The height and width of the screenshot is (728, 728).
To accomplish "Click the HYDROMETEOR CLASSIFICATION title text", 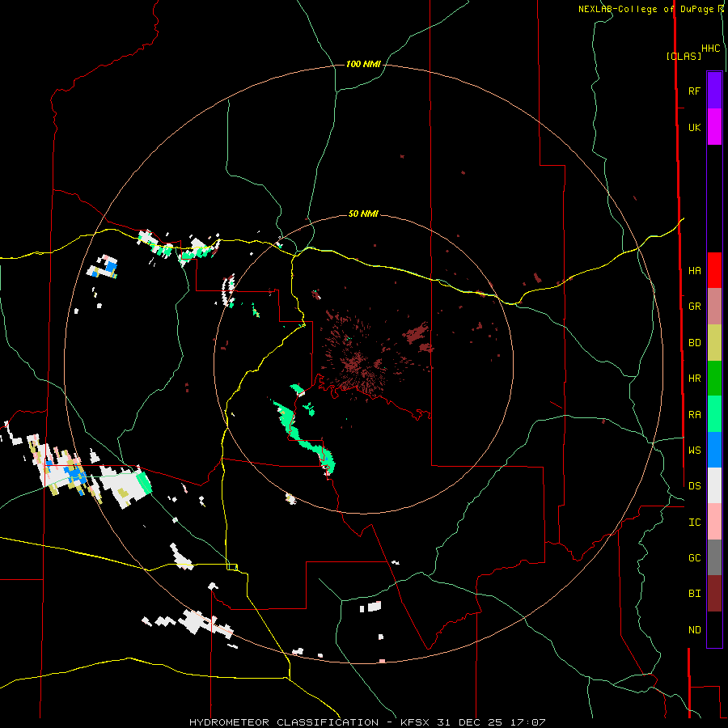I will pos(284,722).
